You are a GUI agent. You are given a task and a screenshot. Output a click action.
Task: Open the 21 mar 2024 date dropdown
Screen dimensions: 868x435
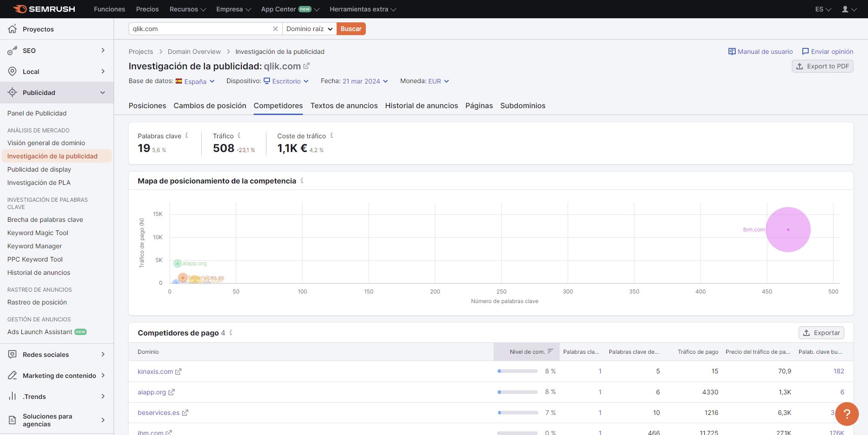365,81
